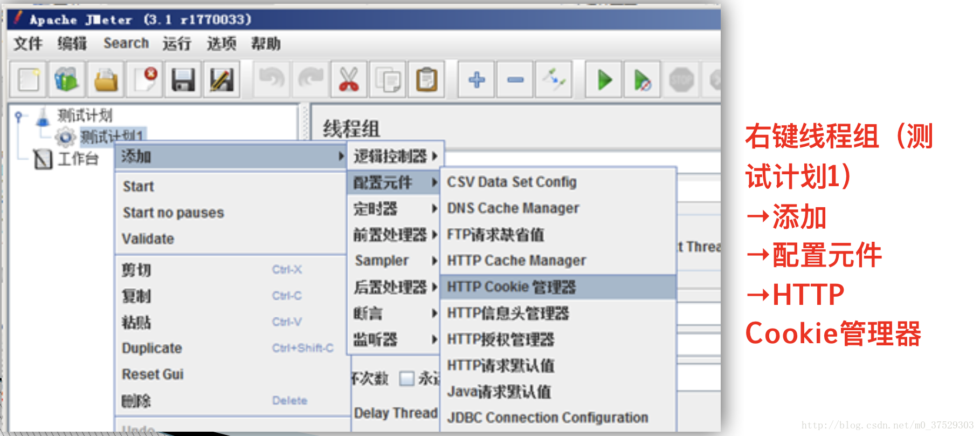Image resolution: width=980 pixels, height=436 pixels.
Task: Expand the 监听器 submenu
Action: click(395, 339)
